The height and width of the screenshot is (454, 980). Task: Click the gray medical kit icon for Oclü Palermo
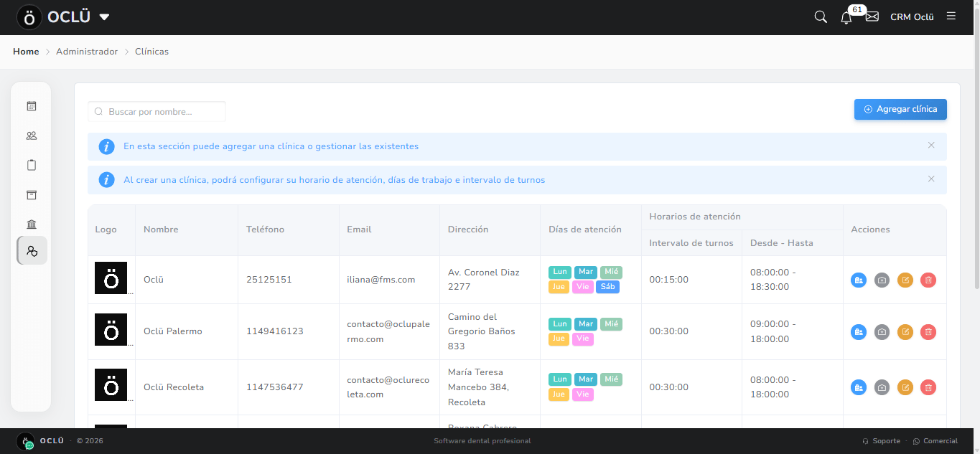pyautogui.click(x=882, y=331)
